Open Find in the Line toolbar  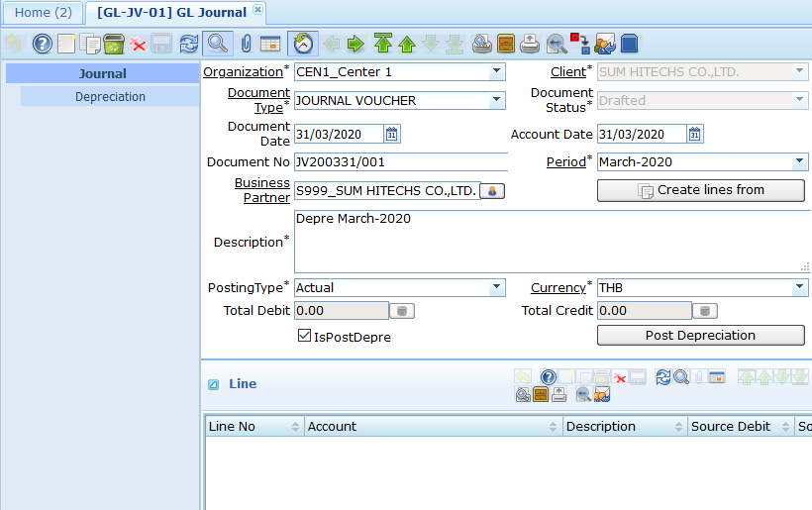pos(681,377)
